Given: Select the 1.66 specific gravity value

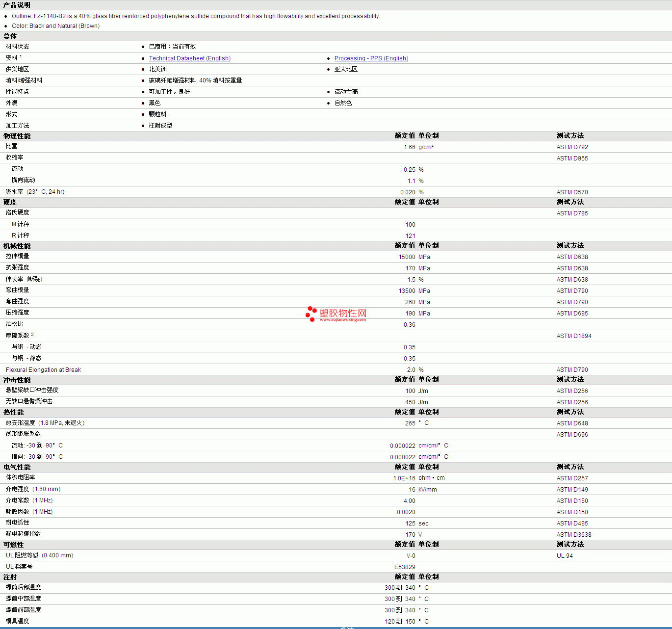Looking at the screenshot, I should pyautogui.click(x=410, y=147).
